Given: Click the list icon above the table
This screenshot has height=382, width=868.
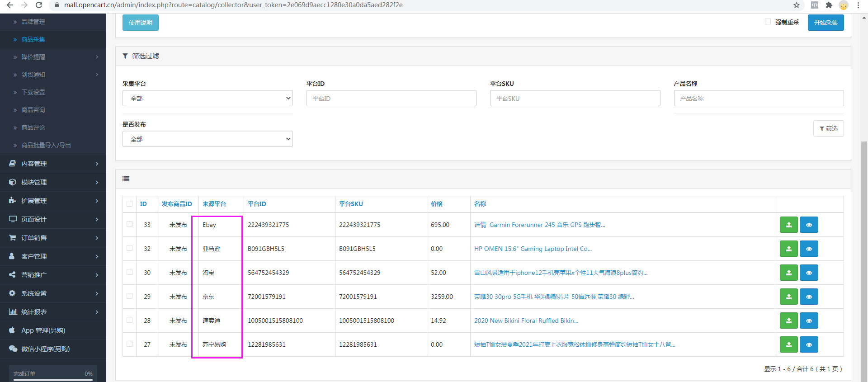Looking at the screenshot, I should [x=126, y=179].
